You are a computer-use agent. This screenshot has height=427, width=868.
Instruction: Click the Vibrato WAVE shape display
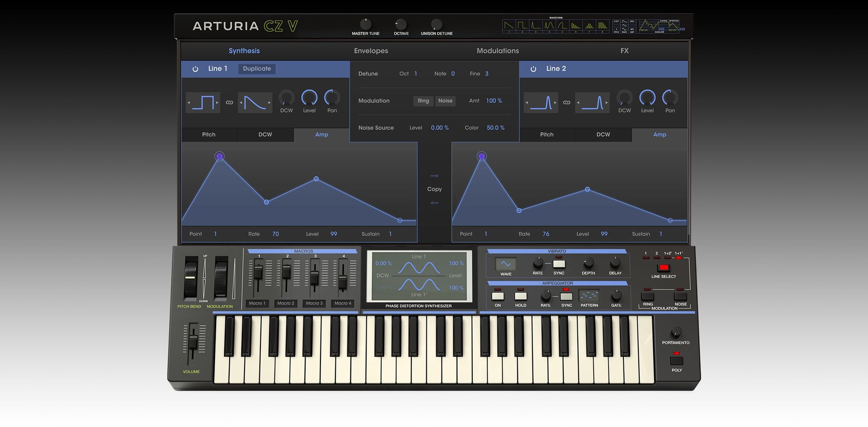click(x=505, y=264)
